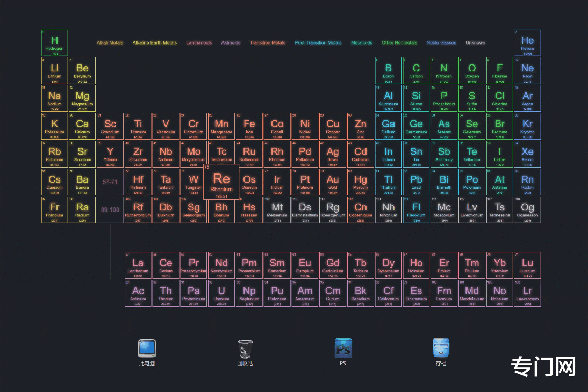This screenshot has height=392, width=588.
Task: Select the Other Nonmetals legend label
Action: [399, 43]
